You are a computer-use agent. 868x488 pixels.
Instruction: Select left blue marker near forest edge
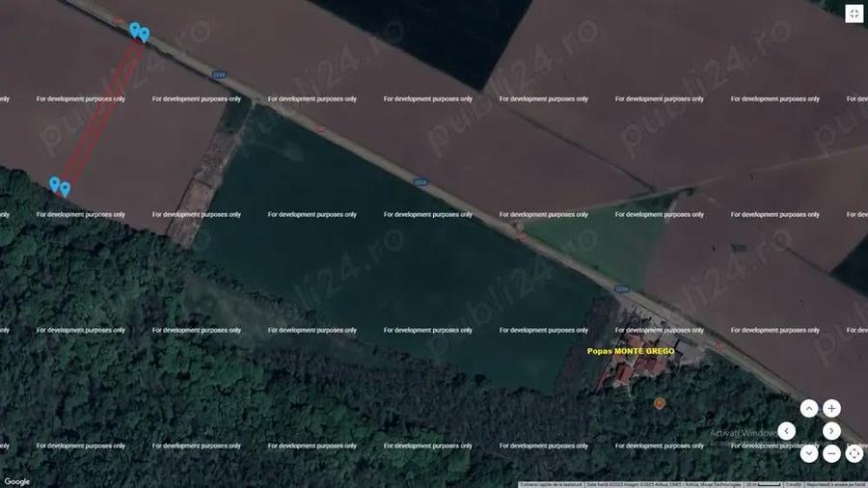55,183
